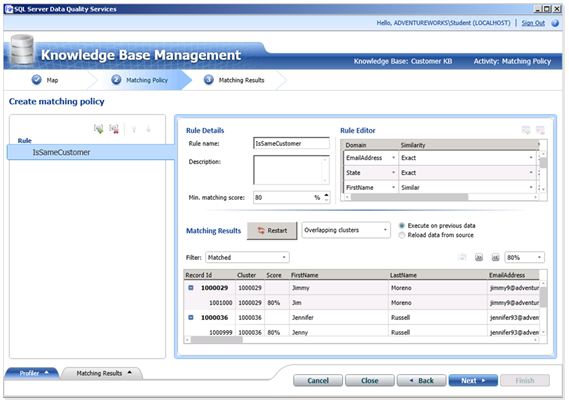Viewport: 569px width, 403px height.
Task: Click the Rule Editor horizontal scrollbar
Action: point(409,197)
